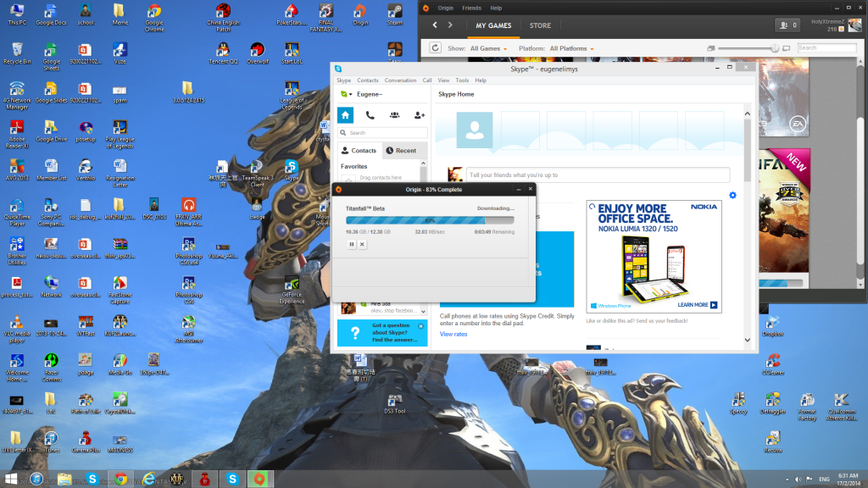The width and height of the screenshot is (868, 488).
Task: Expand the Show All Games dropdown
Action: [488, 48]
